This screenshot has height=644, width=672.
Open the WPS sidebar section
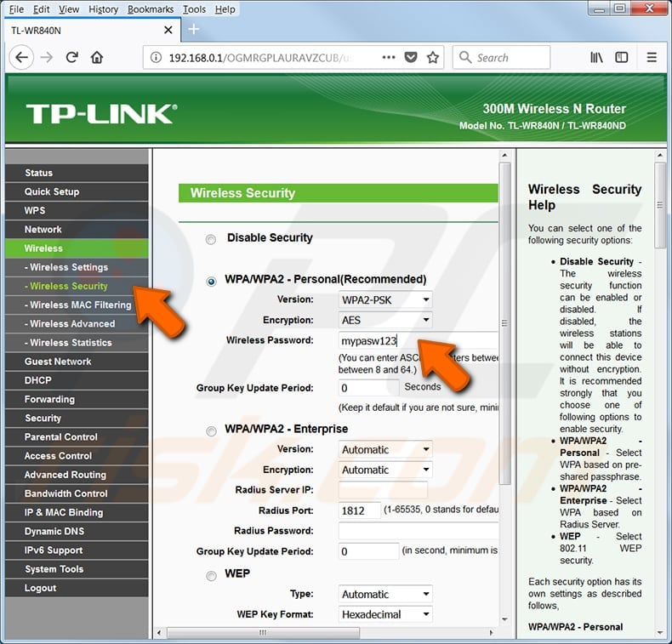tap(77, 210)
